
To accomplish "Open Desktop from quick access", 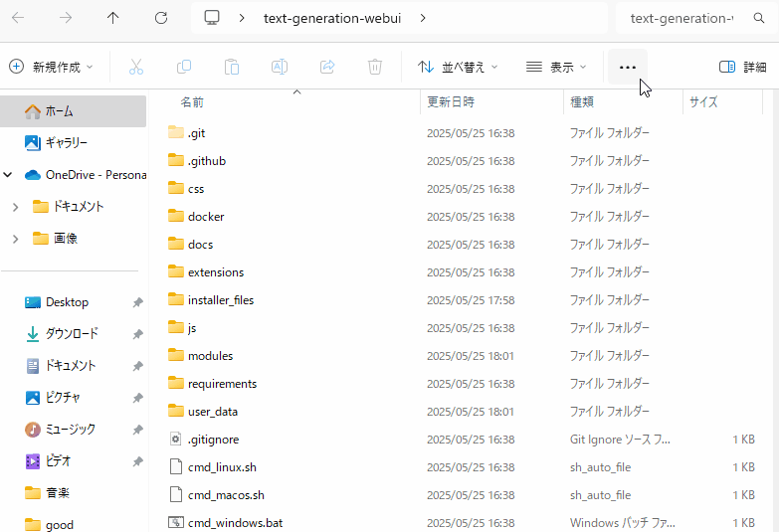I will [67, 302].
